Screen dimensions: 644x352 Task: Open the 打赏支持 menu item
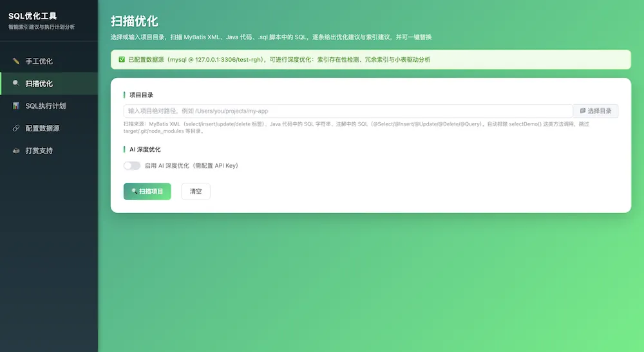[x=49, y=151]
